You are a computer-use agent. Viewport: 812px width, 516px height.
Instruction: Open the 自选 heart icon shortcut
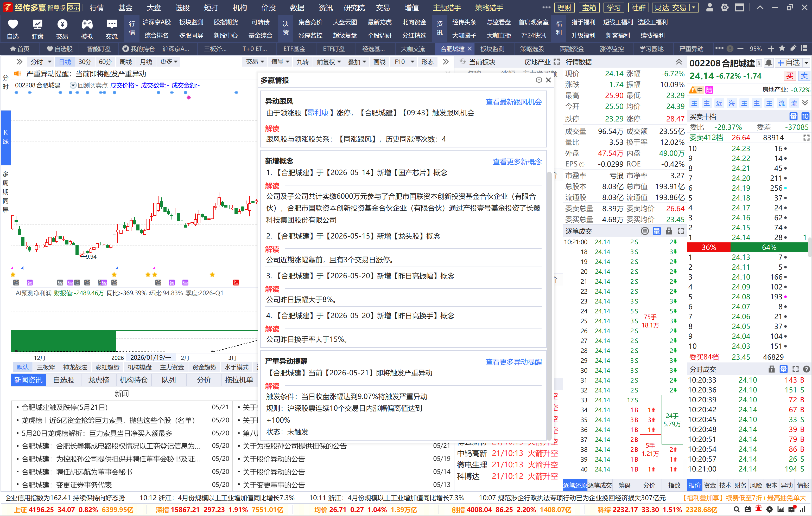click(x=13, y=29)
